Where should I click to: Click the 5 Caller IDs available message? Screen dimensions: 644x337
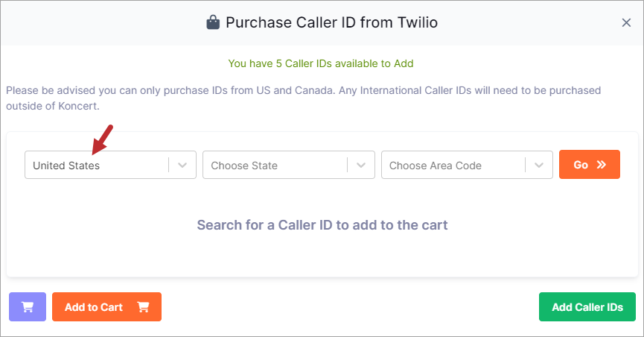point(321,63)
